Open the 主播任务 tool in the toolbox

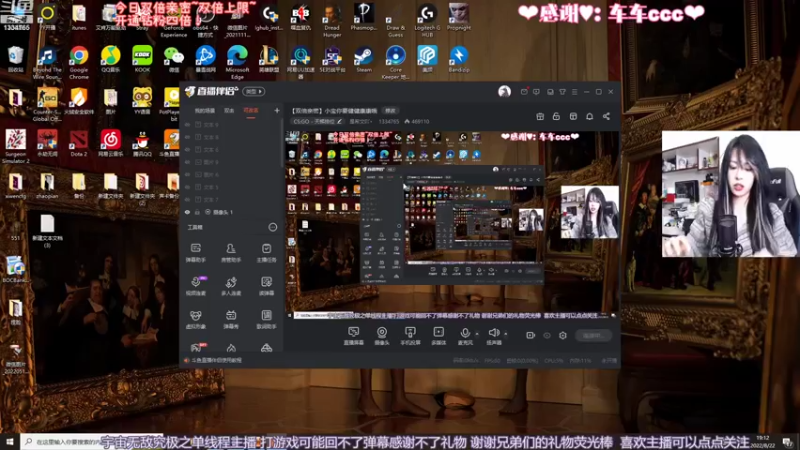266,252
